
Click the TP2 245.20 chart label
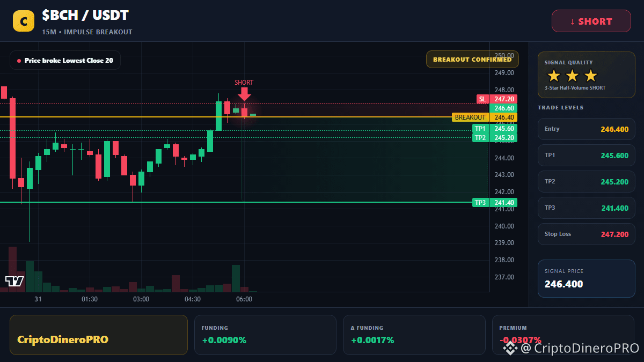(x=494, y=138)
